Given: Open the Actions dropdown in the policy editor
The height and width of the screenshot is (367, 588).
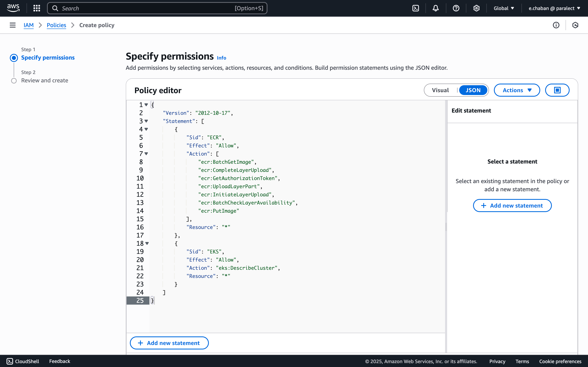Looking at the screenshot, I should (x=517, y=90).
